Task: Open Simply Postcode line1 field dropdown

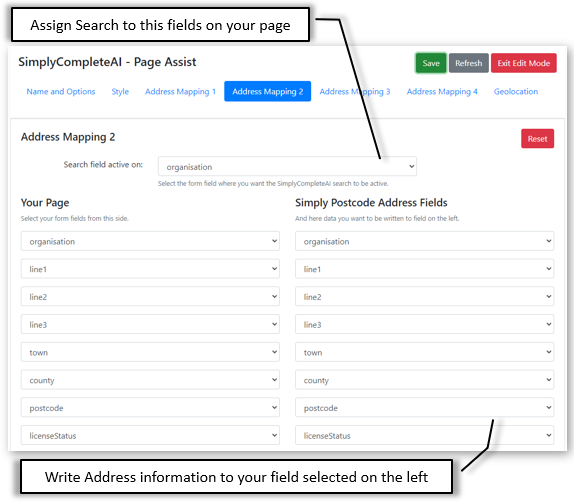Action: pos(425,269)
